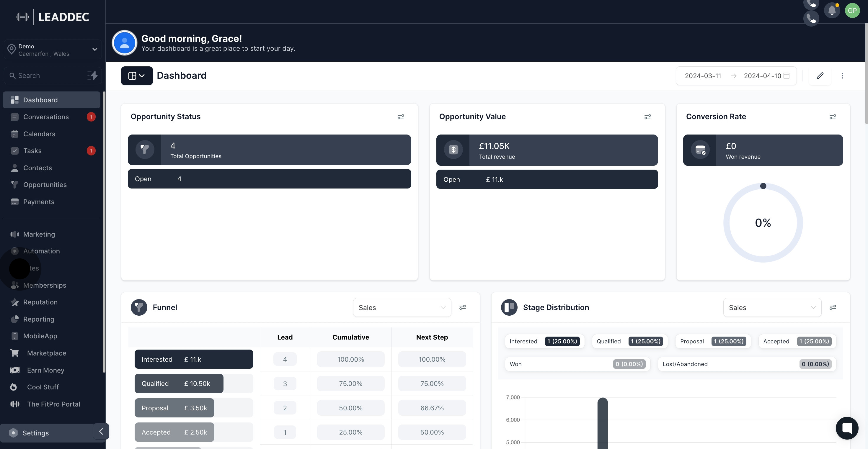The image size is (868, 449).
Task: Click the 0% conversion rate ring
Action: (x=763, y=223)
